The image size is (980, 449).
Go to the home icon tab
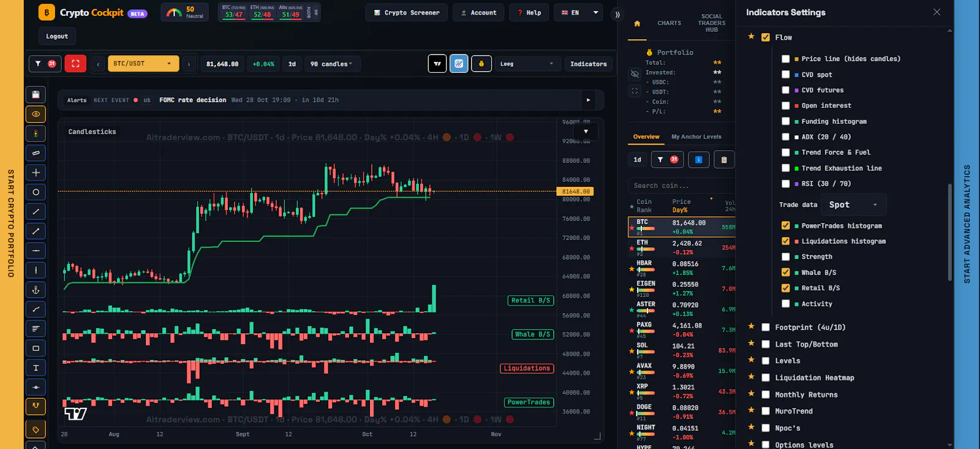pyautogui.click(x=637, y=23)
